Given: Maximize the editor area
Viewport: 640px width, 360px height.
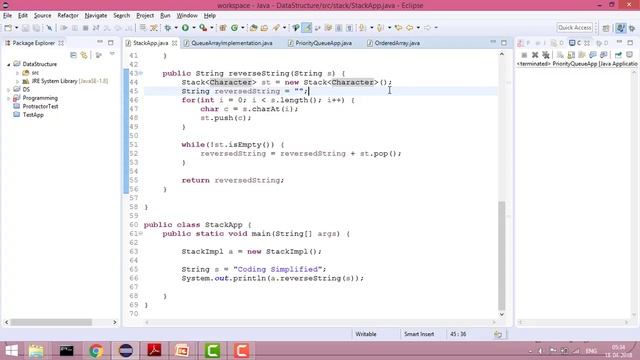Looking at the screenshot, I should (x=504, y=42).
